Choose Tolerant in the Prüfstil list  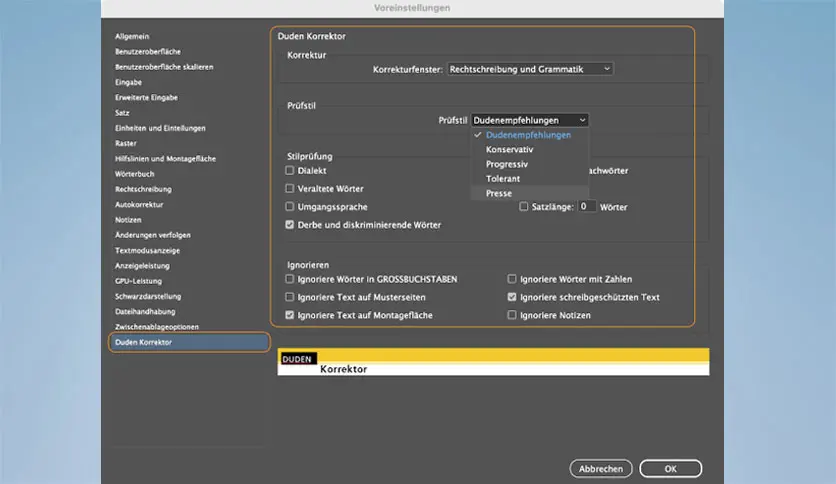point(530,179)
